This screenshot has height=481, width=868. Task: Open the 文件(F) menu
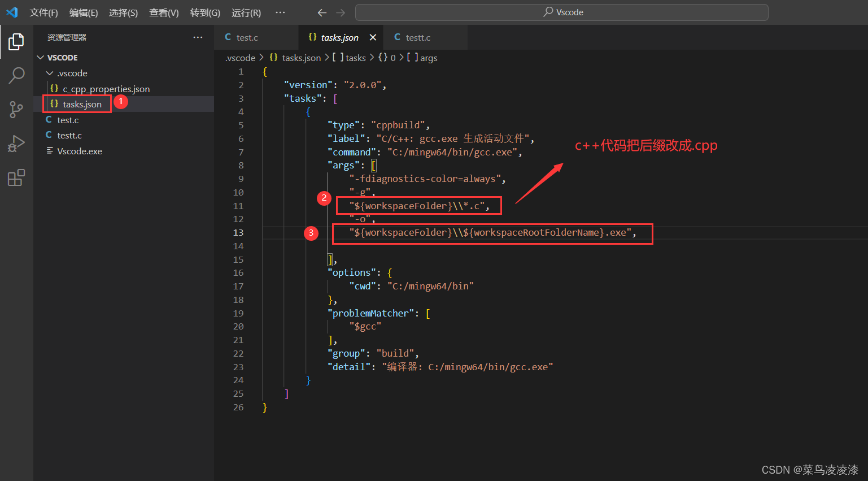44,12
